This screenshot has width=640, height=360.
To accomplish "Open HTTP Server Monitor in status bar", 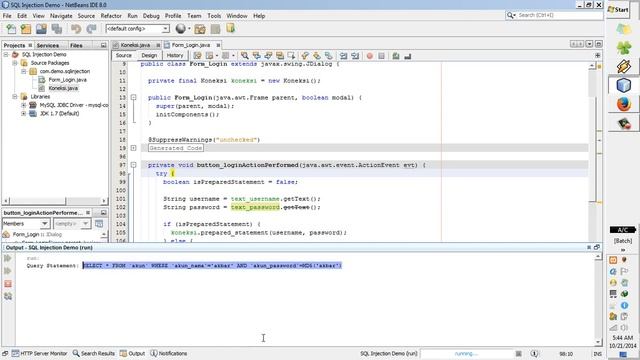I will [39, 353].
